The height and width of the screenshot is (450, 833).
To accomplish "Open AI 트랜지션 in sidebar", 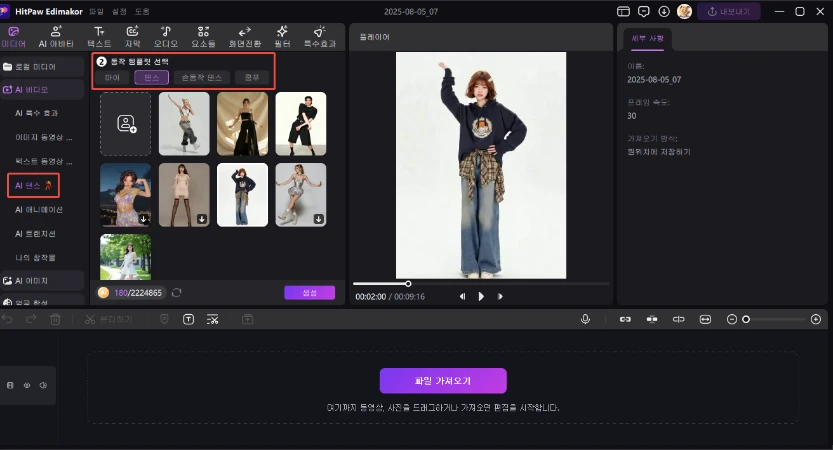I will tap(35, 234).
